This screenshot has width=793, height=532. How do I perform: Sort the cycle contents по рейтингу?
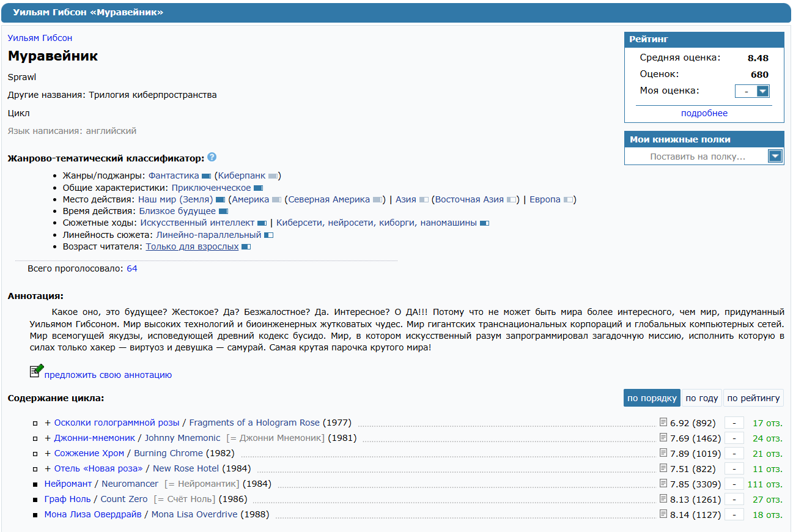[753, 398]
